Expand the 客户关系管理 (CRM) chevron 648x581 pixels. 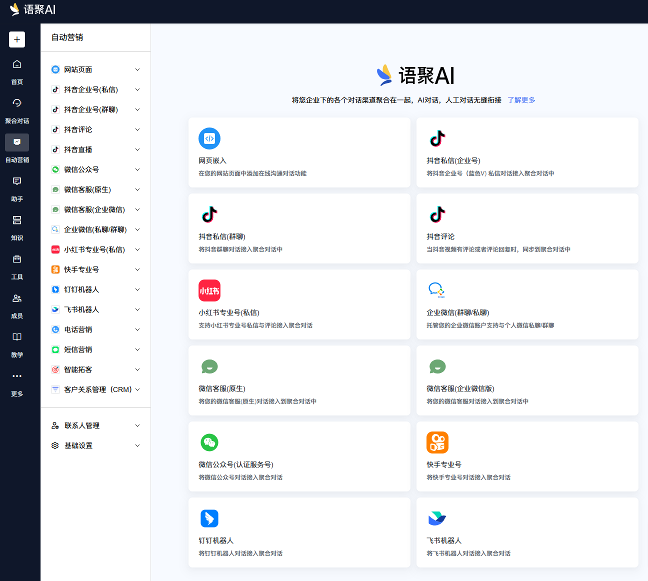coord(138,390)
